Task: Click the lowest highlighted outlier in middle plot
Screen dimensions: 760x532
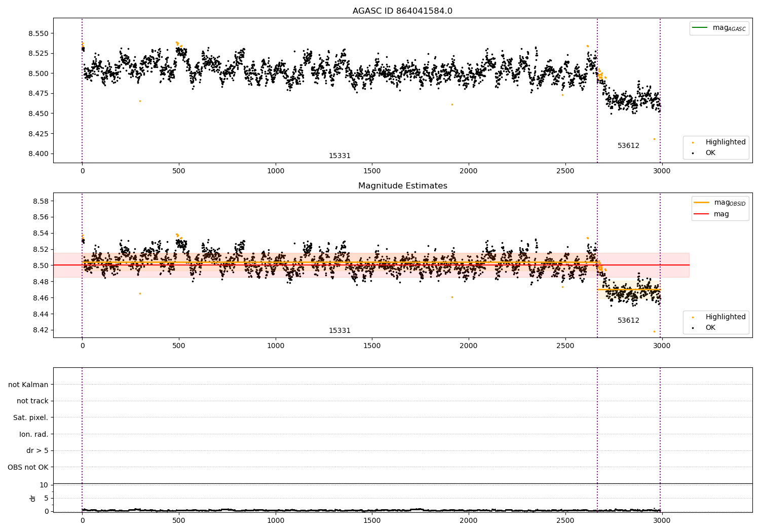Action: tap(654, 331)
